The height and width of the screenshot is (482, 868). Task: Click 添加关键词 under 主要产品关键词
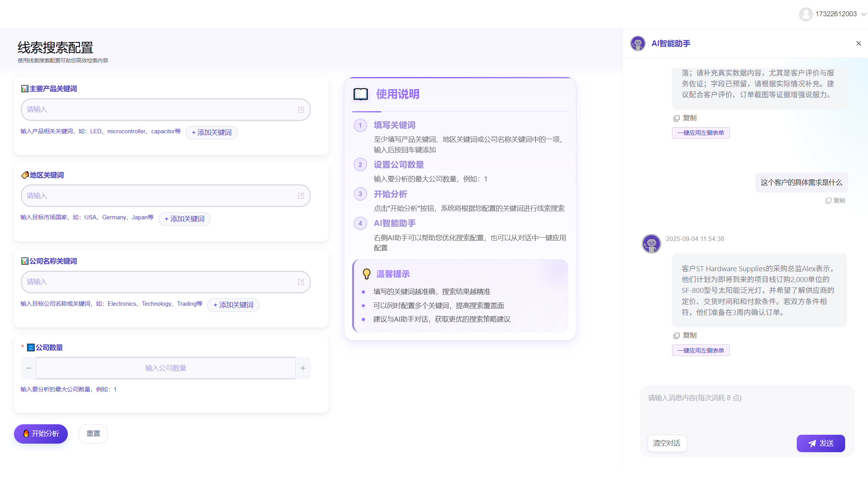tap(211, 133)
